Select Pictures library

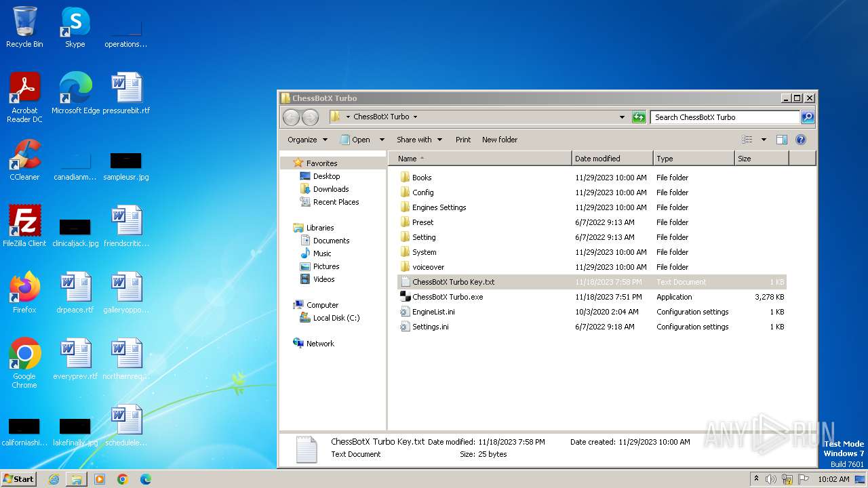pos(326,266)
